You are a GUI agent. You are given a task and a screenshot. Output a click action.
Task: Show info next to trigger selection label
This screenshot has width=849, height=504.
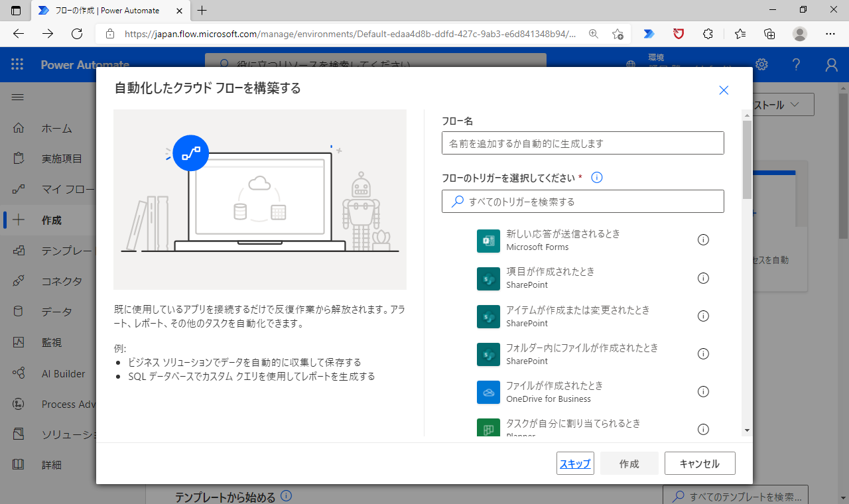pyautogui.click(x=596, y=178)
